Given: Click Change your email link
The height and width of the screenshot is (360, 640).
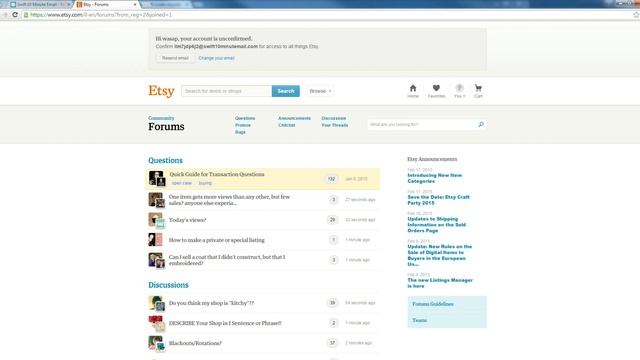Looking at the screenshot, I should 216,58.
